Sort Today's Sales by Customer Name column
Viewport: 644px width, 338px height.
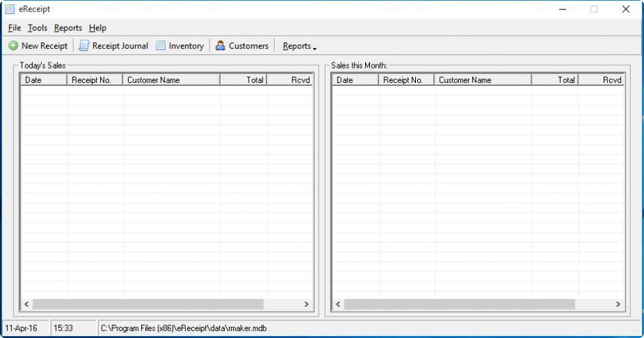(172, 80)
